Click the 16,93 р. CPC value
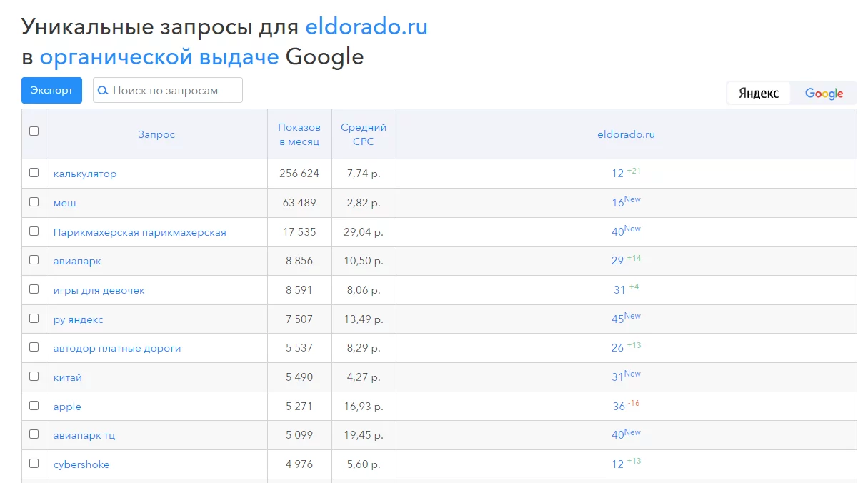 pos(364,407)
